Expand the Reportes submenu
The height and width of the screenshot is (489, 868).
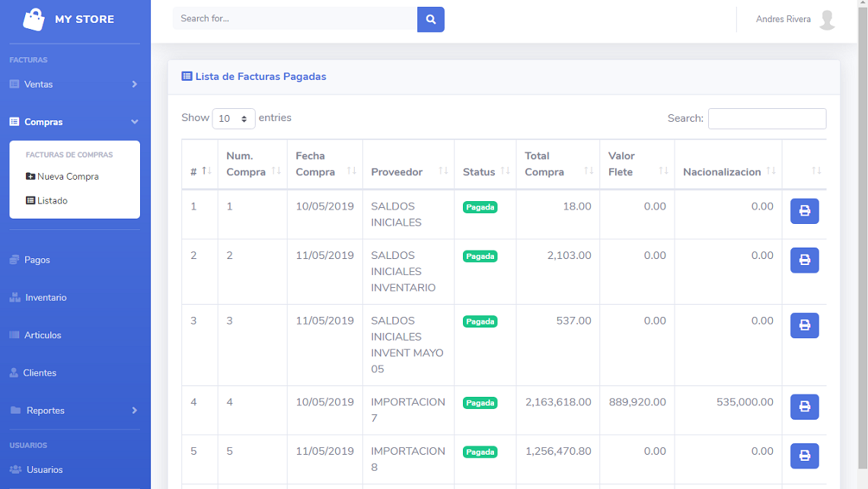tap(74, 411)
